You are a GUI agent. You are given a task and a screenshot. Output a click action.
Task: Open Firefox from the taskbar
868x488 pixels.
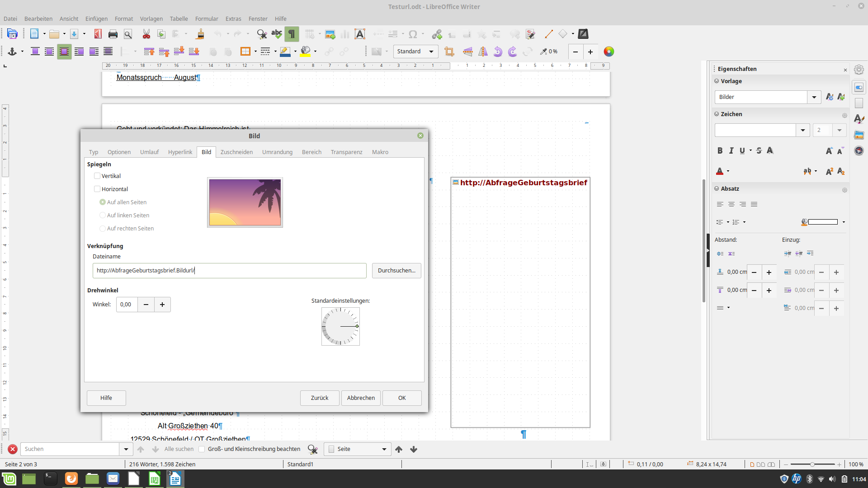point(71,479)
